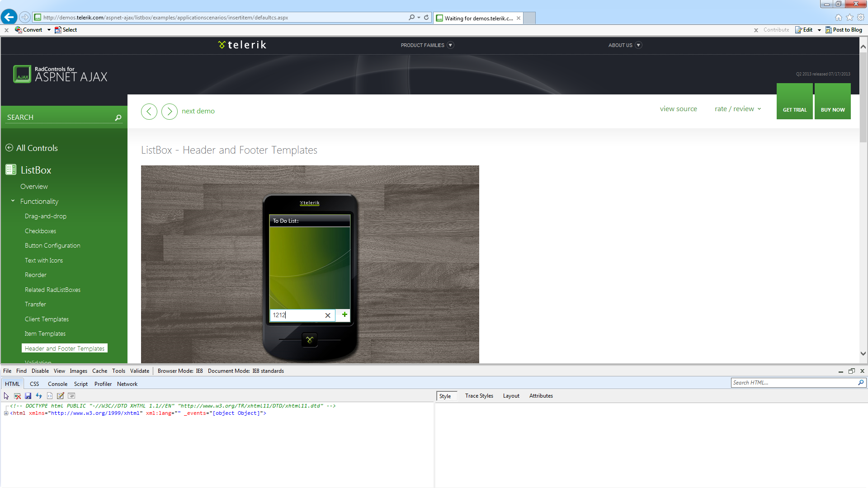Refresh the DOM tree in DevTools

pos(39,396)
